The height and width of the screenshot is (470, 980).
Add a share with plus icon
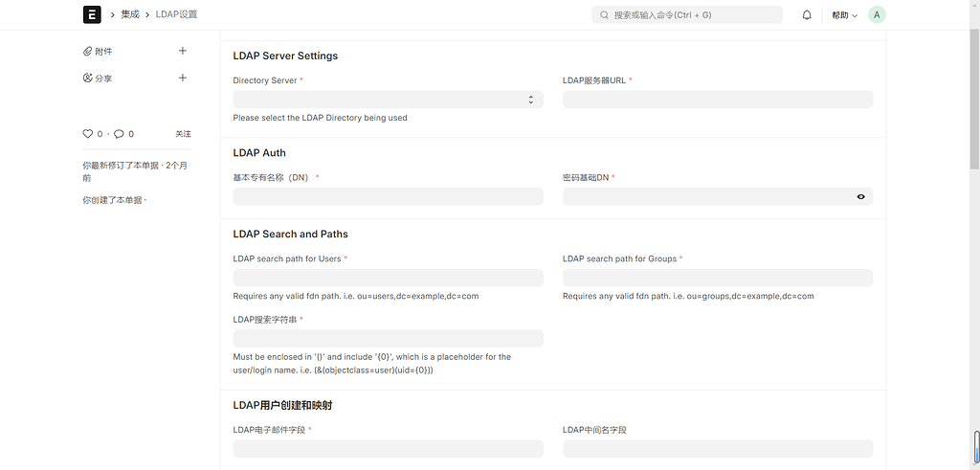pyautogui.click(x=183, y=78)
